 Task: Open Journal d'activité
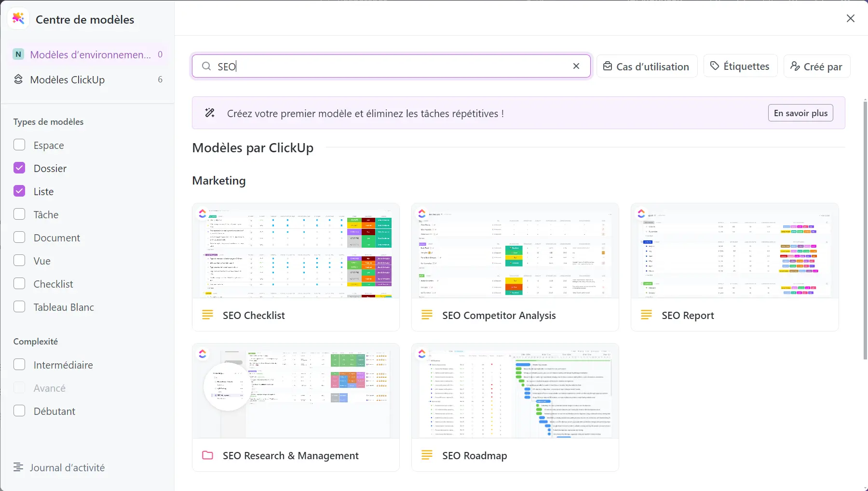[x=59, y=467]
